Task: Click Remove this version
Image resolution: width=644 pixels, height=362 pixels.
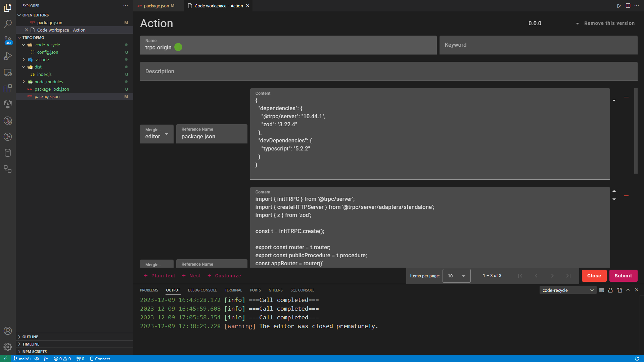Action: point(609,23)
